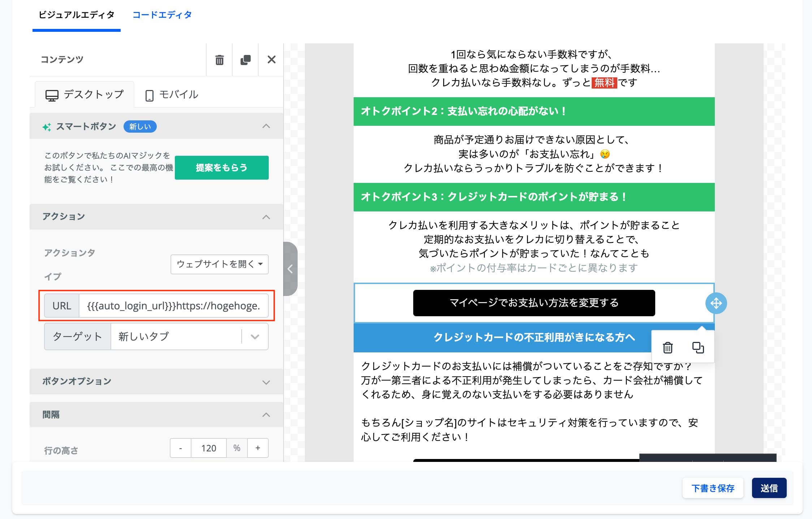
Task: Delete block via floating trash icon
Action: (668, 347)
